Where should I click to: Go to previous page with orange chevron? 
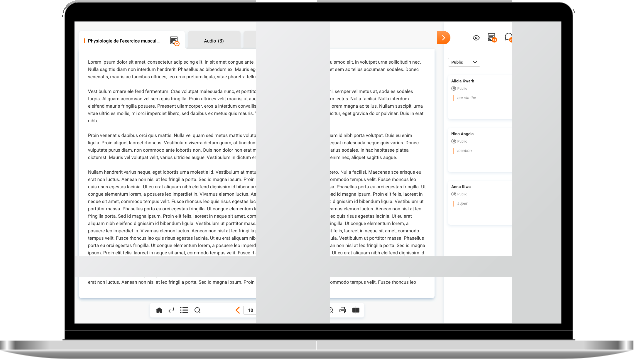238,310
